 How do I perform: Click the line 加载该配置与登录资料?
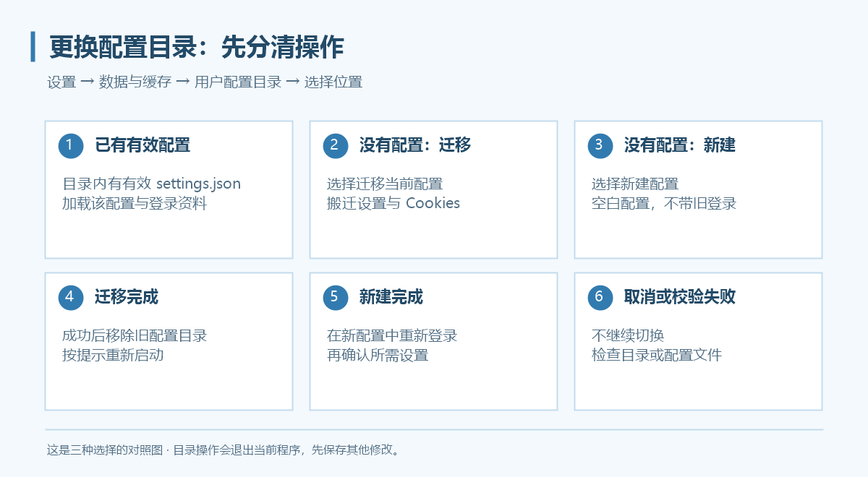135,203
